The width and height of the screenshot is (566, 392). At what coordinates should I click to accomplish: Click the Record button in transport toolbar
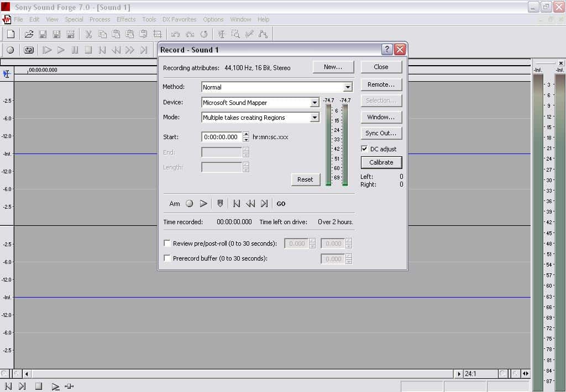pos(11,50)
